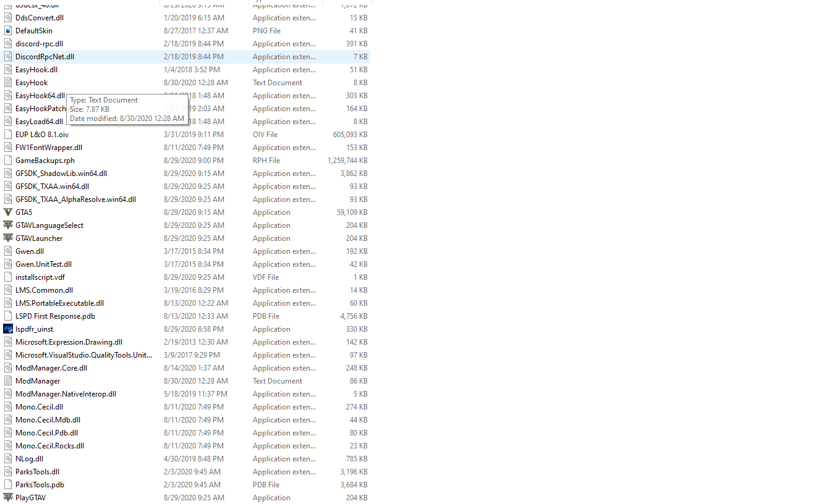Click the date 4/30/2019 8:48 PM
Screen dimensions: 838x504
click(x=193, y=459)
